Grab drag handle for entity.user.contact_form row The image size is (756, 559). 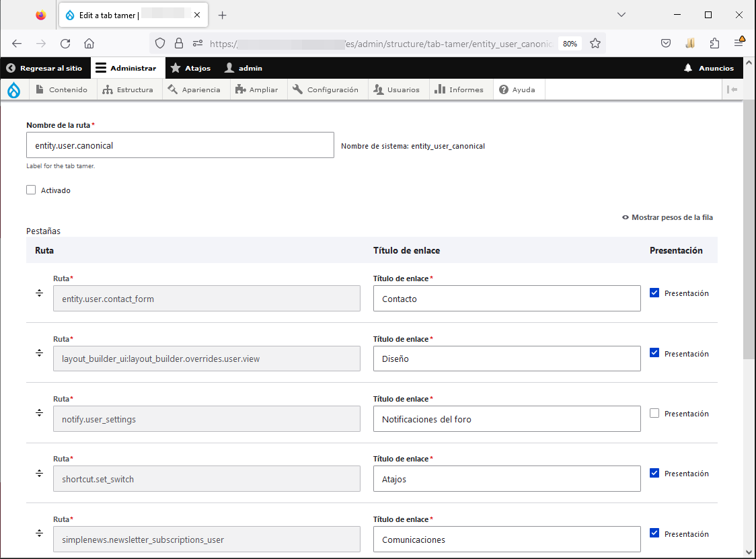[x=40, y=293]
